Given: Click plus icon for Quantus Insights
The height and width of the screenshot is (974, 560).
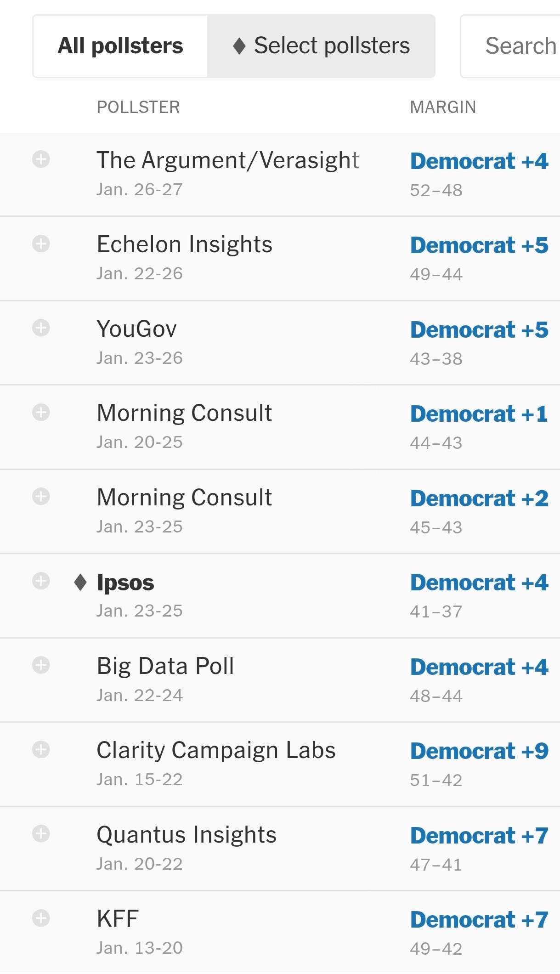Looking at the screenshot, I should pos(41,833).
